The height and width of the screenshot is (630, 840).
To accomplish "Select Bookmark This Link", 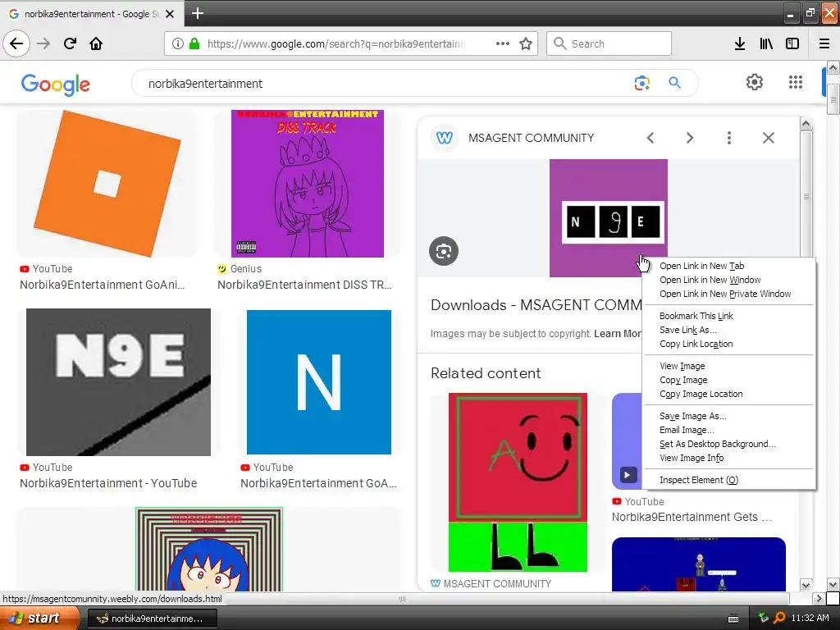I will [x=696, y=316].
